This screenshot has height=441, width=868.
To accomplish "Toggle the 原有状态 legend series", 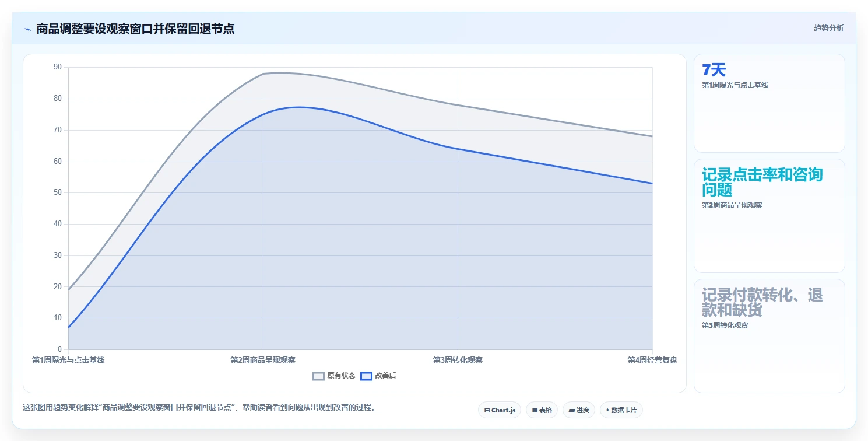I will pos(334,376).
